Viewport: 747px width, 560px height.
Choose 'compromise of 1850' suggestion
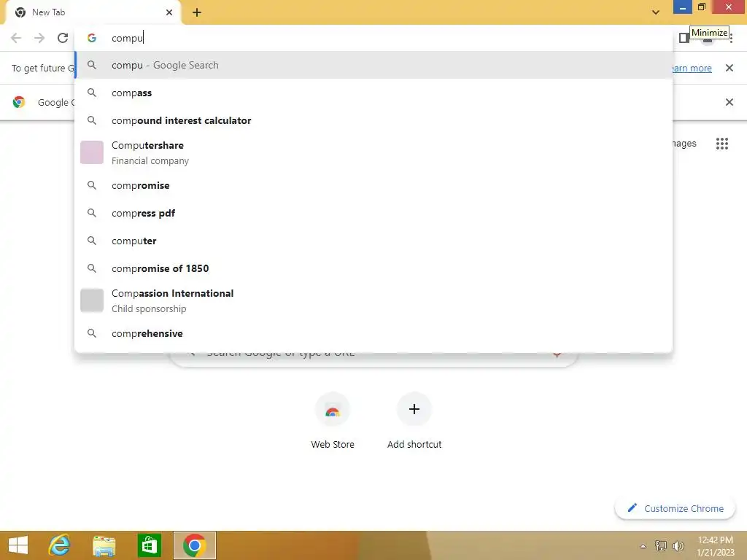point(373,268)
